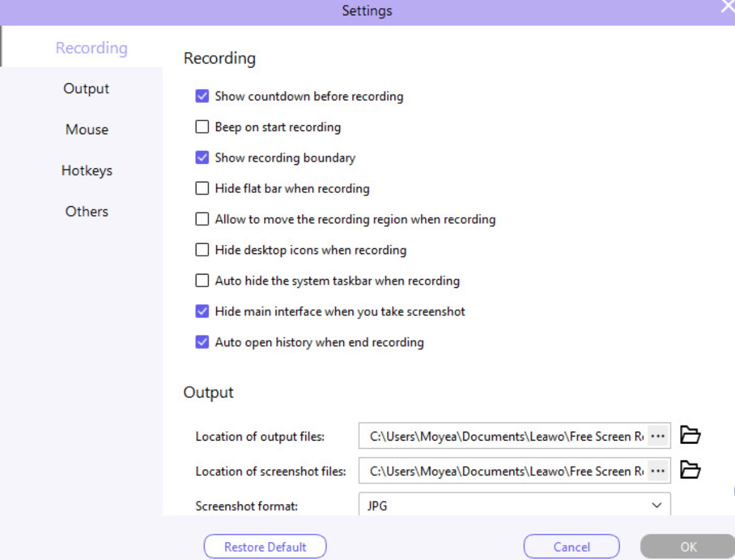Go to the Hotkeys settings tab
This screenshot has width=735, height=560.
point(86,171)
